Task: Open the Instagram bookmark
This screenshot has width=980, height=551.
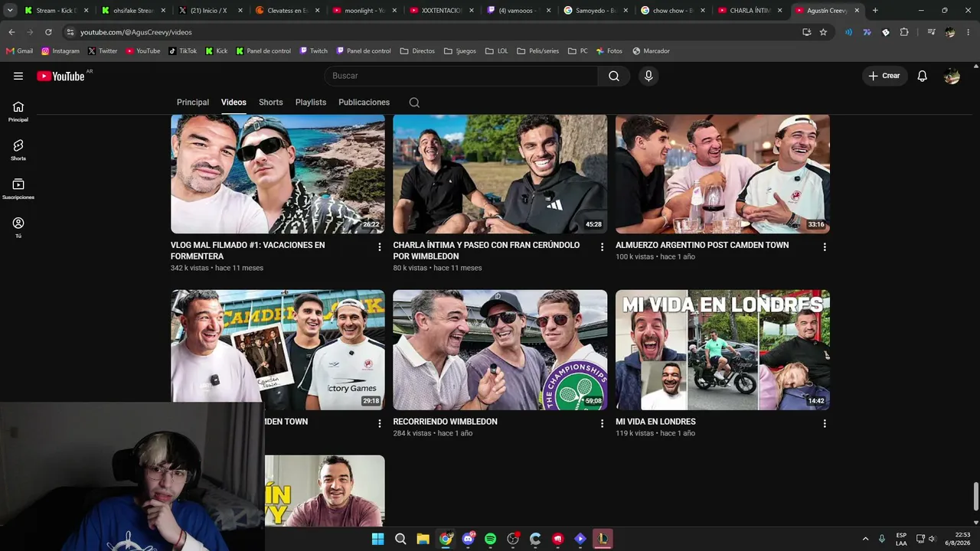Action: (60, 51)
